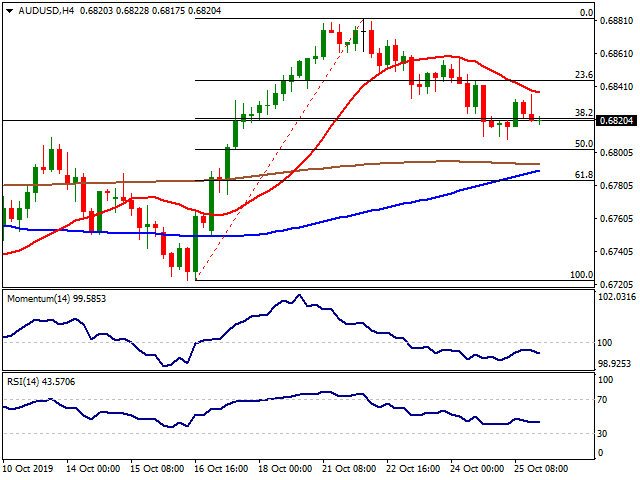Click the RSI 100 scale label
Viewport: 640px width, 480px height.
605,380
